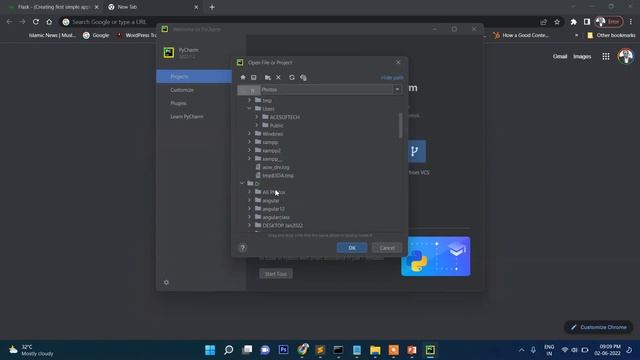Click the PyCharm icon on the taskbar
The image size is (640, 360).
coord(430,350)
